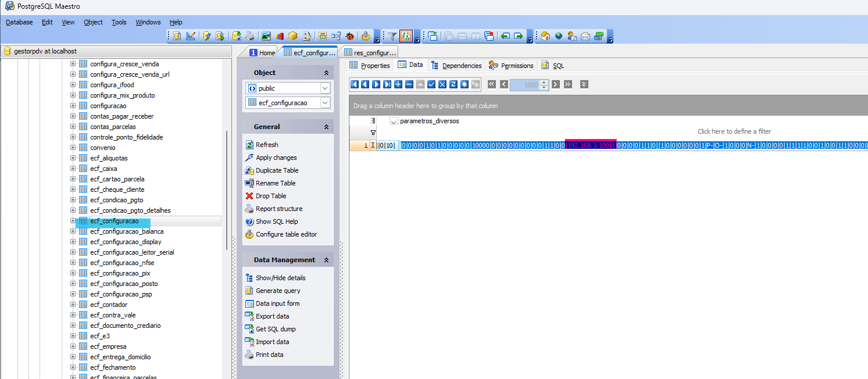The image size is (868, 379).
Task: Click Drop Table in General panel
Action: coord(271,196)
